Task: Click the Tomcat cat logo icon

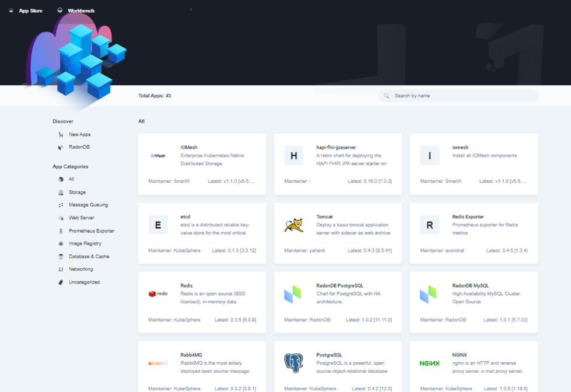Action: [x=294, y=225]
